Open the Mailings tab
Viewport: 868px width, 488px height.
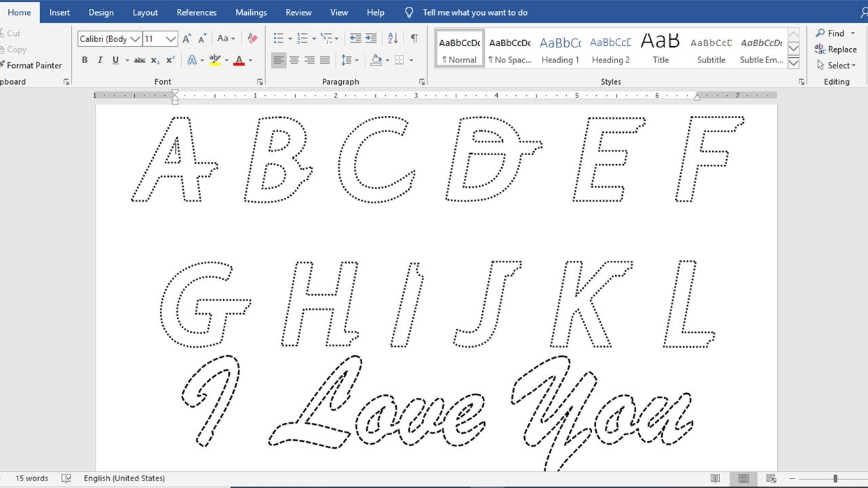point(252,12)
